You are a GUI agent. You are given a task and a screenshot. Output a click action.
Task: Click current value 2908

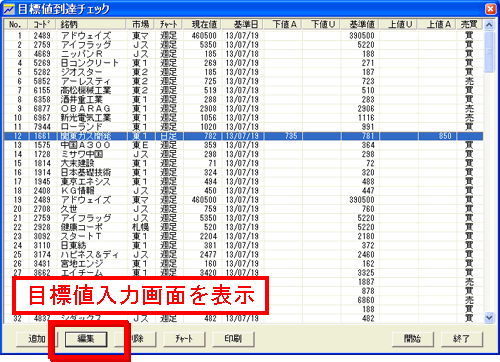[208, 109]
